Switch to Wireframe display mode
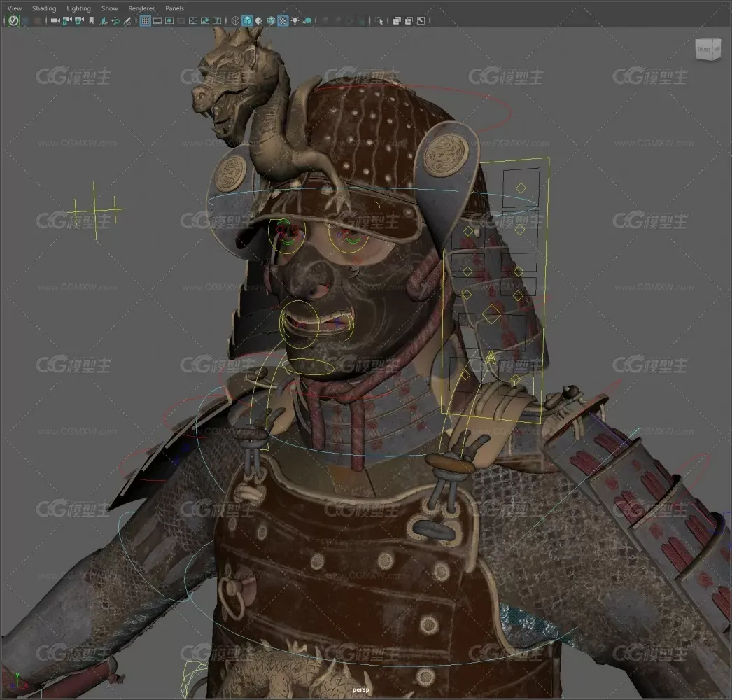 pyautogui.click(x=235, y=20)
